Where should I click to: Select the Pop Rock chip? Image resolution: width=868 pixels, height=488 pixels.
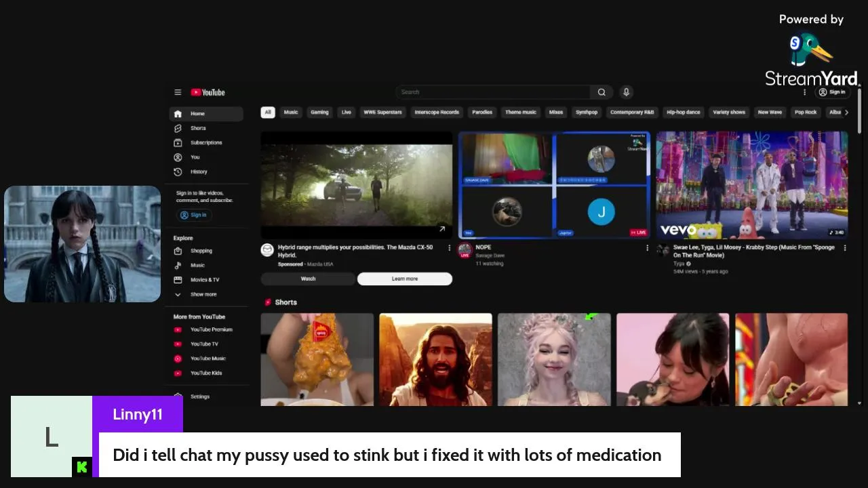pyautogui.click(x=806, y=113)
